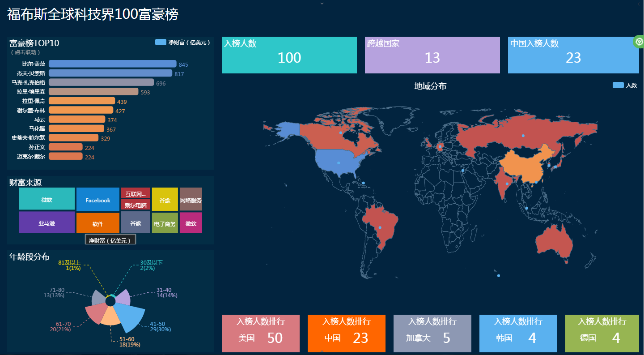Click the green gear badge icon
The width and height of the screenshot is (644, 355).
pyautogui.click(x=639, y=42)
